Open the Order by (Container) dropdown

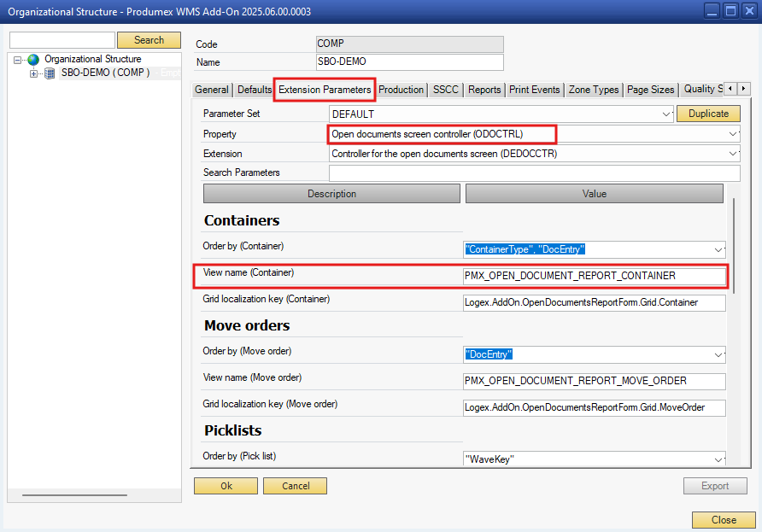coord(718,248)
